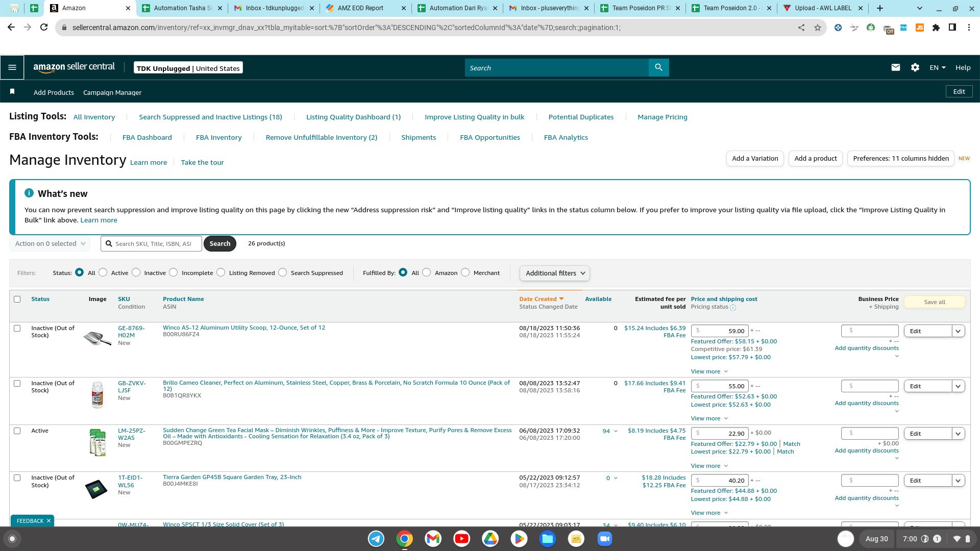Tick the select-all products checkbox
The image size is (980, 551).
click(x=17, y=299)
